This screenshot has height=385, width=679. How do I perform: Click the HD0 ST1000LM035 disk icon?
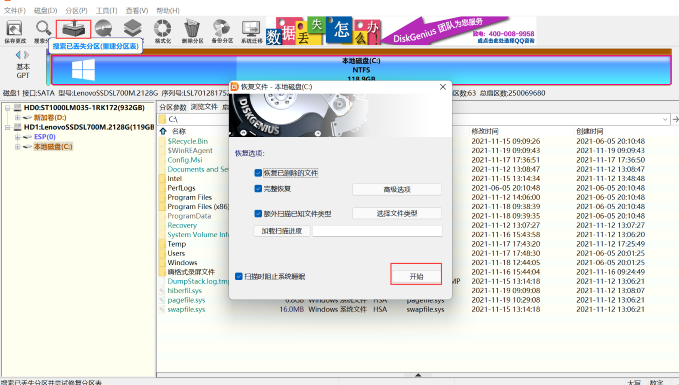coord(17,108)
